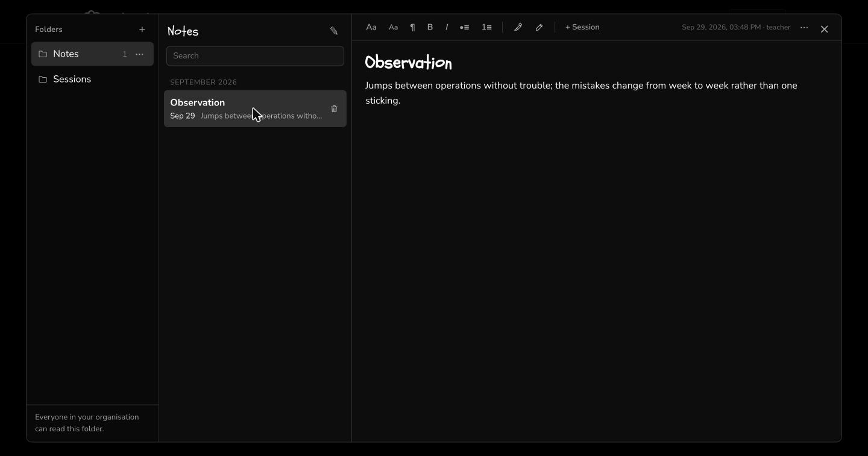This screenshot has width=868, height=456.
Task: Toggle bold formatting
Action: click(430, 27)
